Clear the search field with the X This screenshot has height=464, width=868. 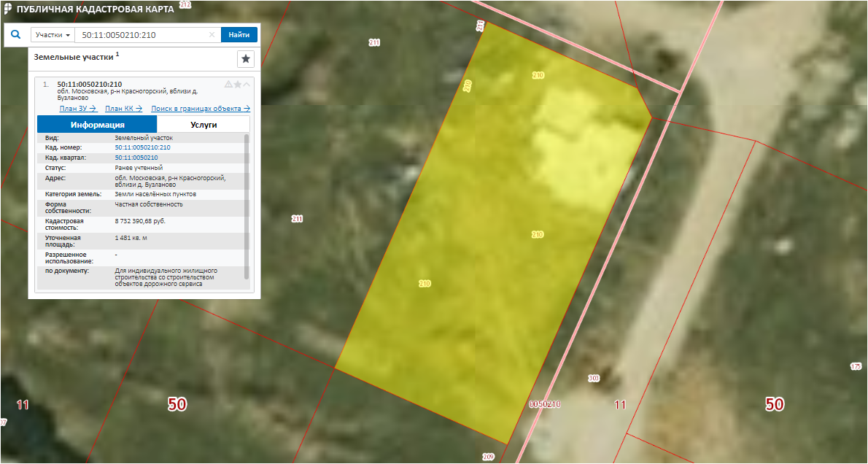coord(212,35)
